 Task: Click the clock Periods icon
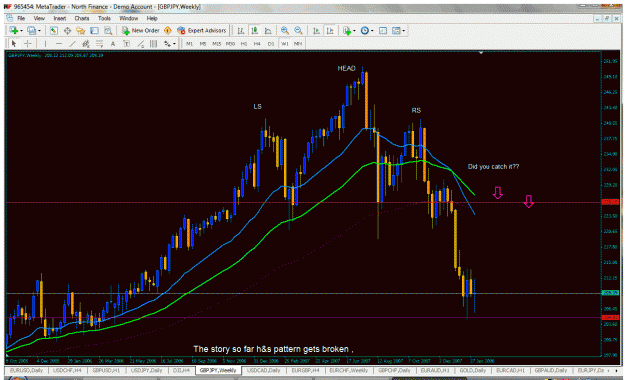pos(364,30)
